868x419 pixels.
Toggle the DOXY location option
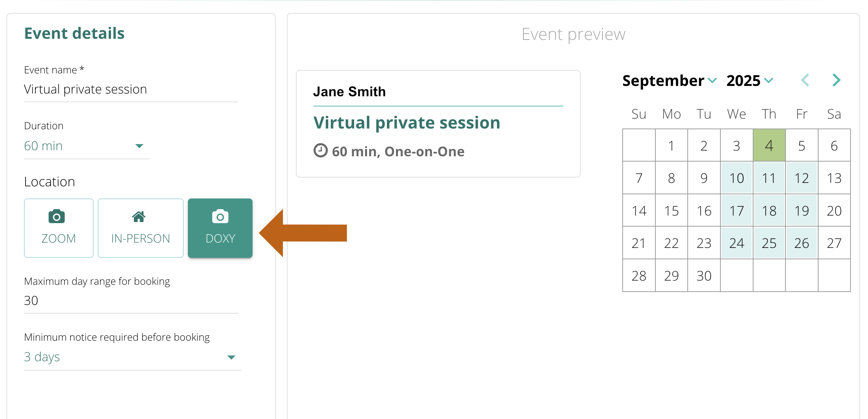pos(220,228)
